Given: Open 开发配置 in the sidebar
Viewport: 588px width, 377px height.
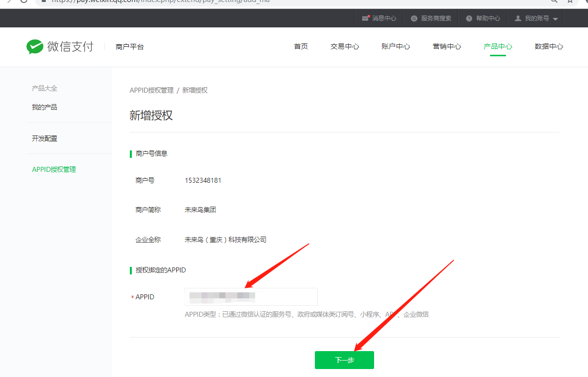Looking at the screenshot, I should (44, 138).
